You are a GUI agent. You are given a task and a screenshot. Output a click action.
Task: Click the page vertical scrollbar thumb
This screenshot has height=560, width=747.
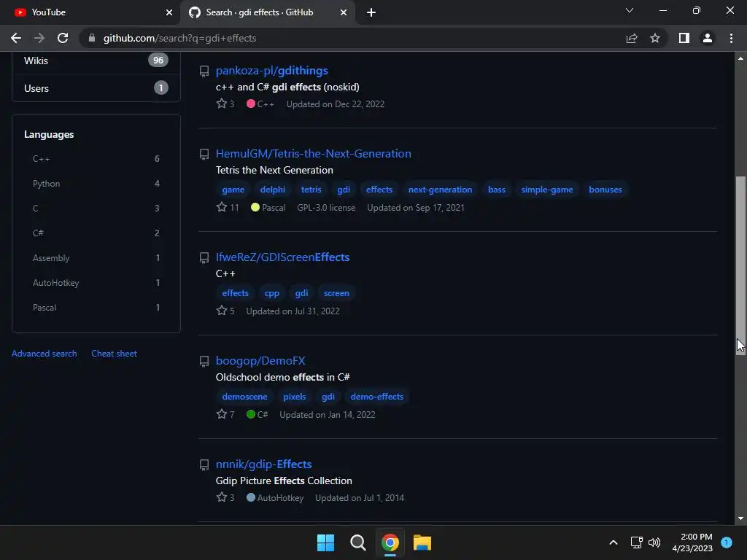[x=740, y=265]
